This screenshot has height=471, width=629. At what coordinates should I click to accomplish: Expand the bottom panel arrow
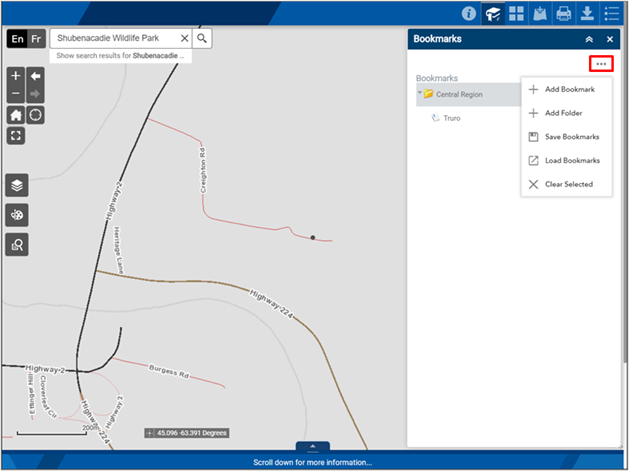(313, 446)
